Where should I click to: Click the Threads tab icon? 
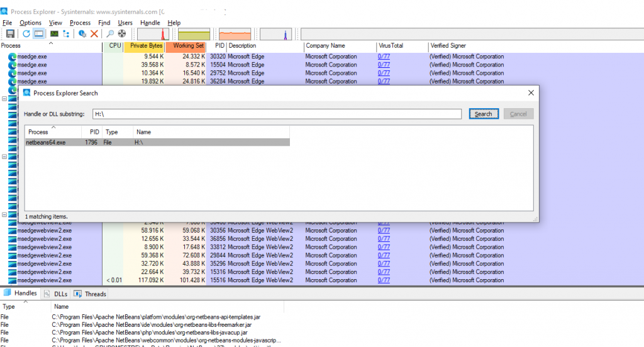[77, 294]
